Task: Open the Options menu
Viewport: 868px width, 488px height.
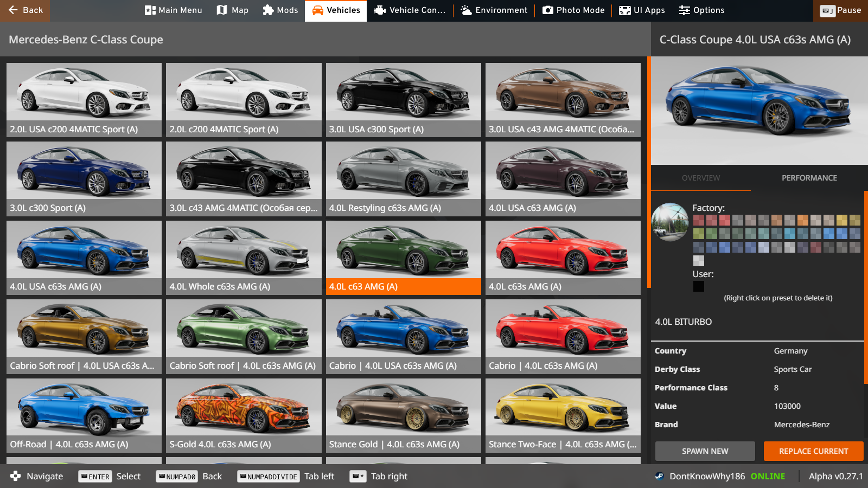Action: [701, 10]
